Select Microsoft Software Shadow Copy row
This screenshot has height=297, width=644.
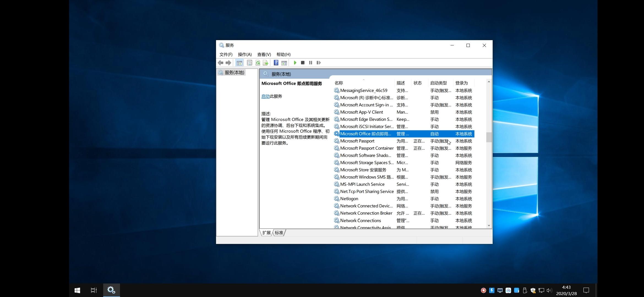pos(404,155)
